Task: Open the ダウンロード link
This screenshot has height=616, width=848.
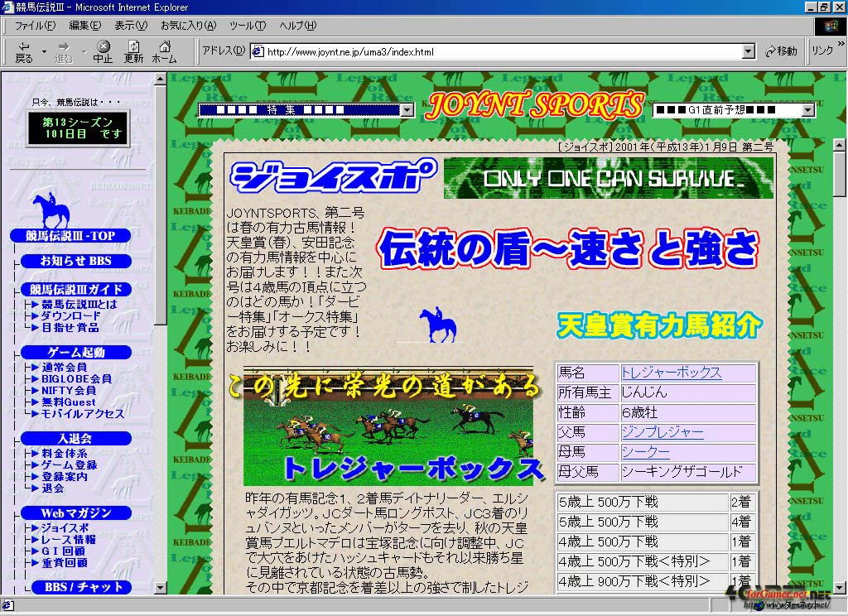Action: pos(71,315)
